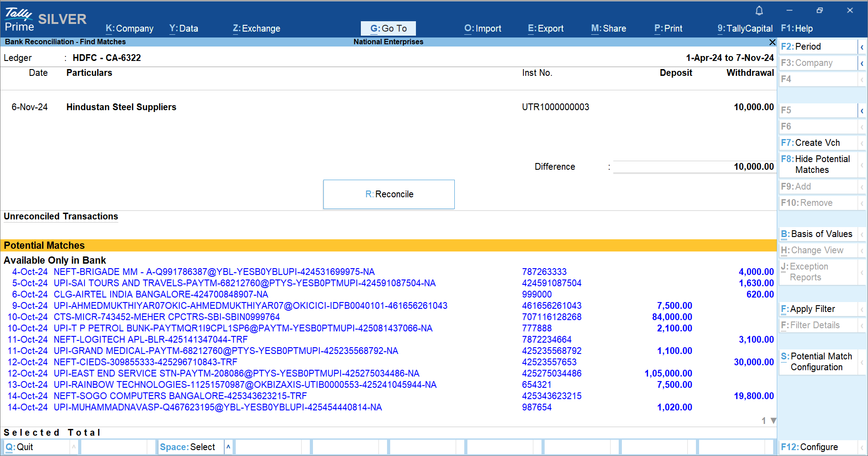This screenshot has width=868, height=456.
Task: Click F: Apply Filter button
Action: click(818, 309)
